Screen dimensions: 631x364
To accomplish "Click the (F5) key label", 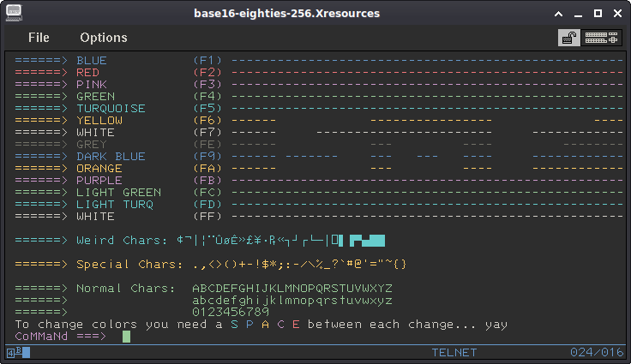I will click(207, 109).
